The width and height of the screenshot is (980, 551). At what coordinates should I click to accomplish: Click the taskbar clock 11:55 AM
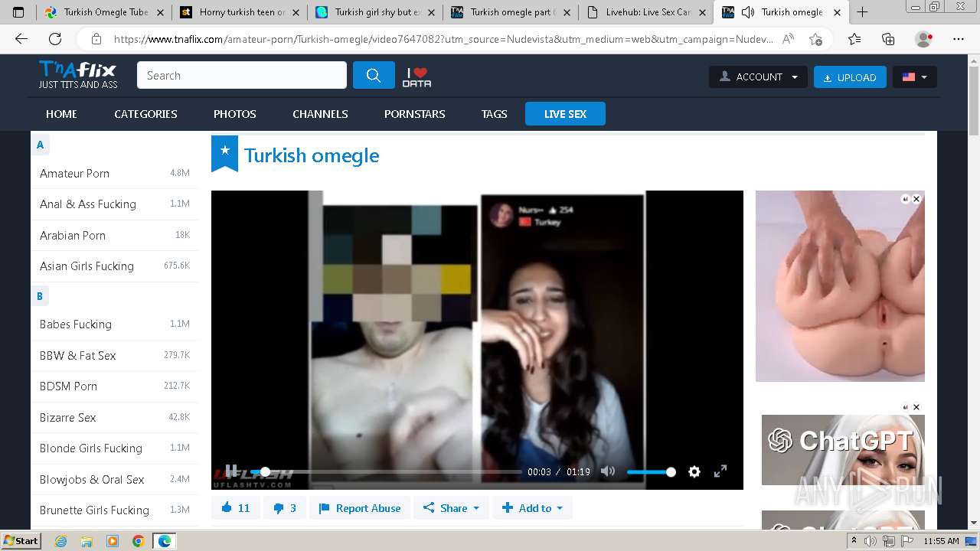point(941,541)
